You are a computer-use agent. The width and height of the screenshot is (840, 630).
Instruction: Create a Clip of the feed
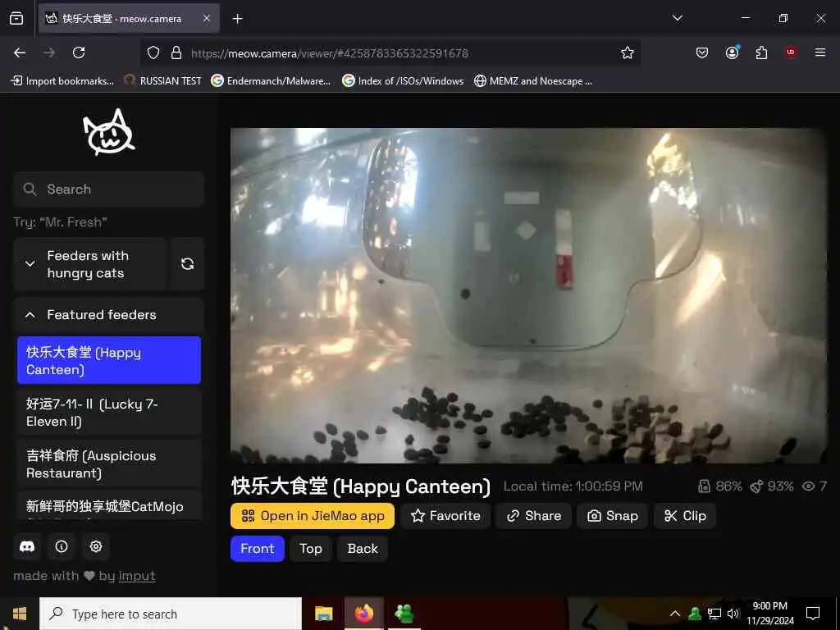[x=685, y=515]
